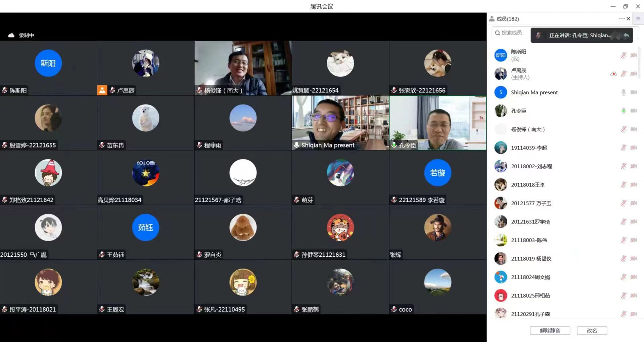This screenshot has height=342, width=644.
Task: Click the cloud icon next to 录制中
Action: click(x=11, y=35)
